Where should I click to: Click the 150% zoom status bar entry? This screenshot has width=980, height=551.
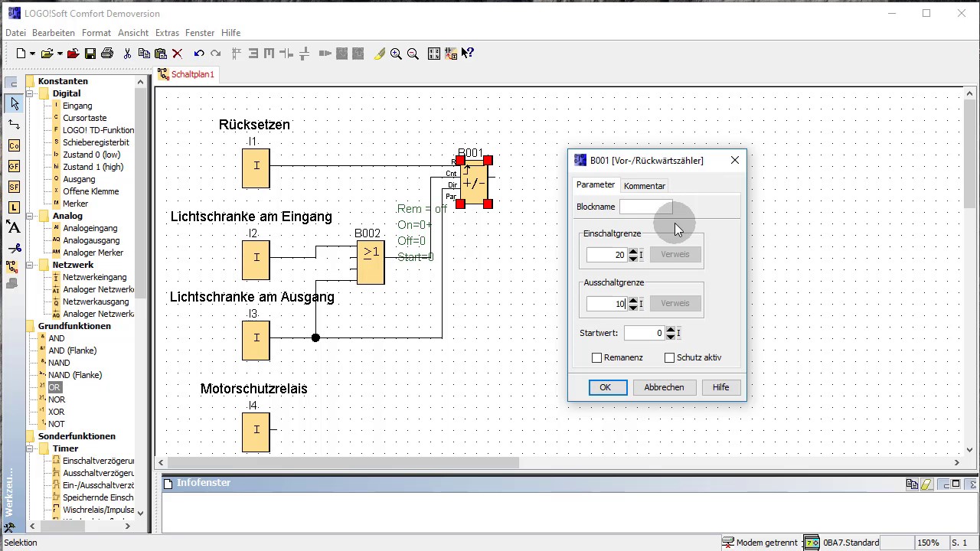point(928,543)
